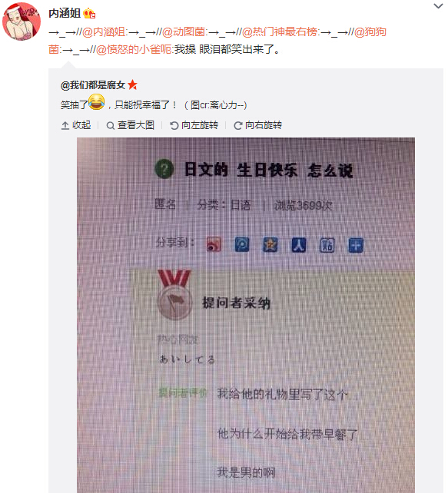Viewport: 448px width, 493px height.
Task: Click the blue Tencent Weibo share icon
Action: (x=242, y=244)
